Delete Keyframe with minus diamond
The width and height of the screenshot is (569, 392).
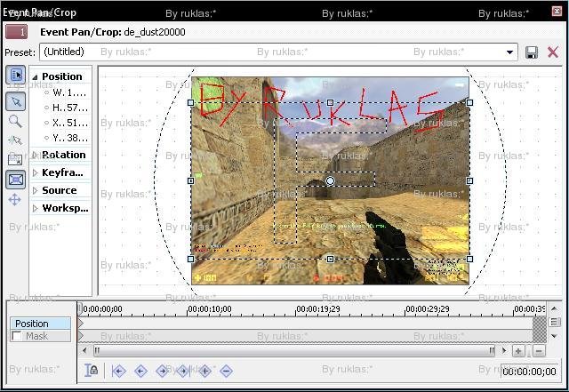click(x=227, y=371)
